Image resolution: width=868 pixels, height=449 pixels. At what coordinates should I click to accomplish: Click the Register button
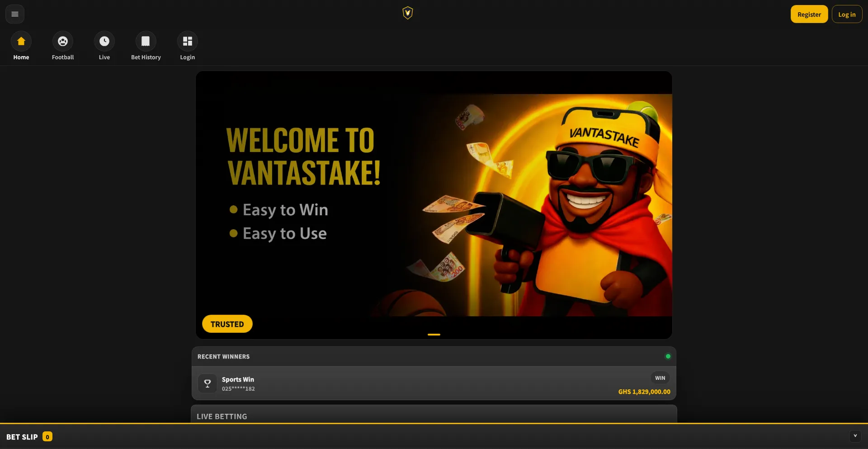click(x=809, y=14)
